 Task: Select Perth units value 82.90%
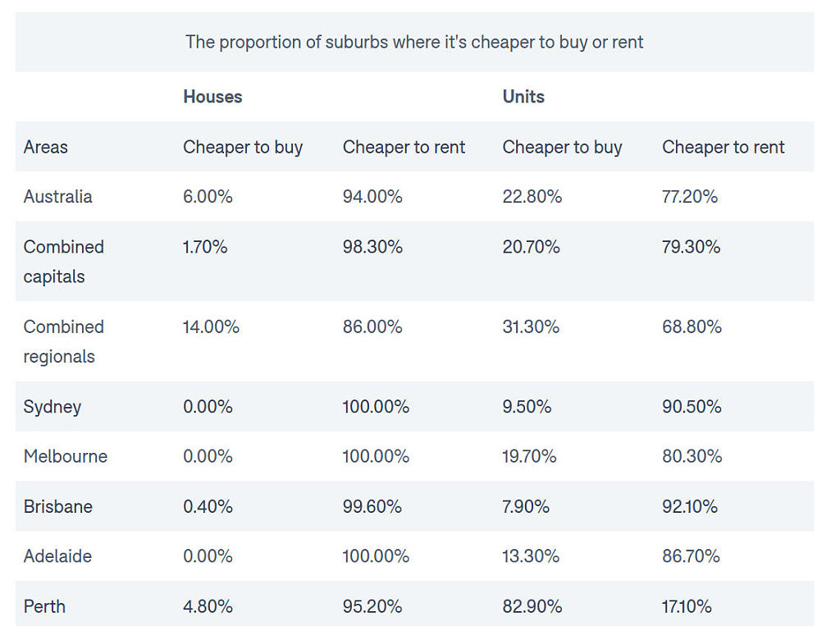[532, 606]
